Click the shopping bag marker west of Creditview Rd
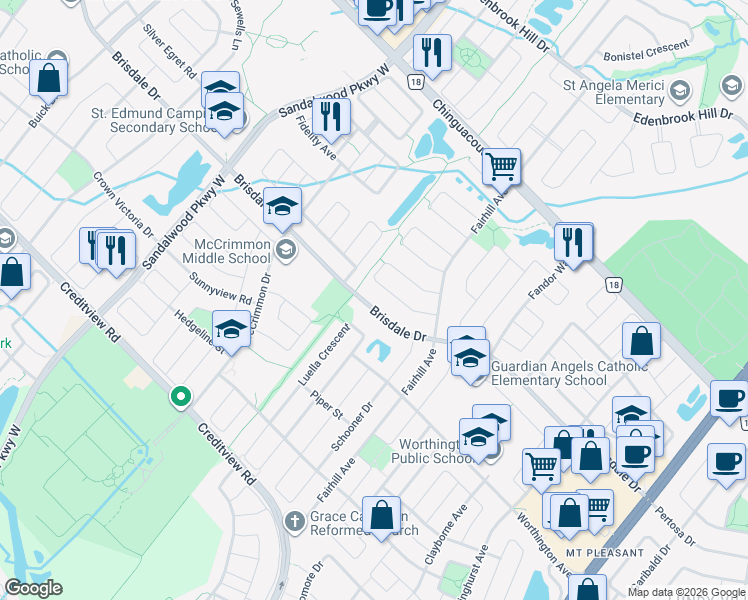The width and height of the screenshot is (748, 600). [x=12, y=272]
